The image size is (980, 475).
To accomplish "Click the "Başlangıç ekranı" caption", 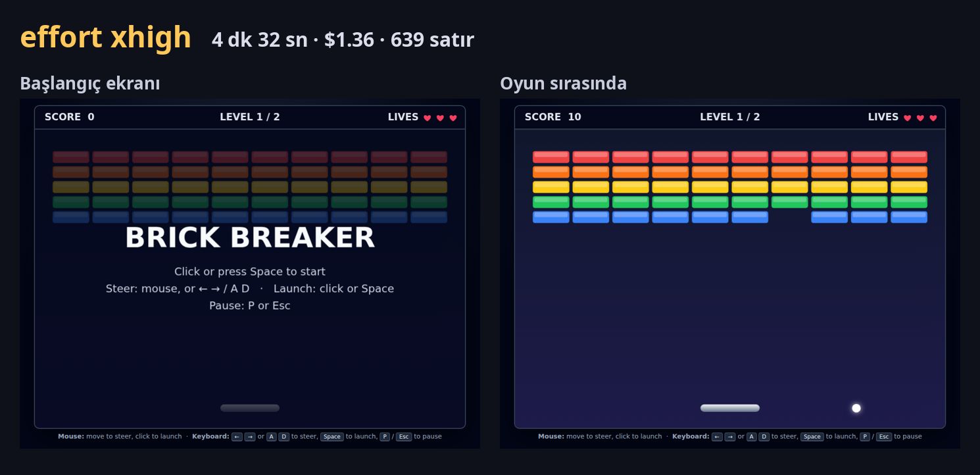I will [90, 84].
